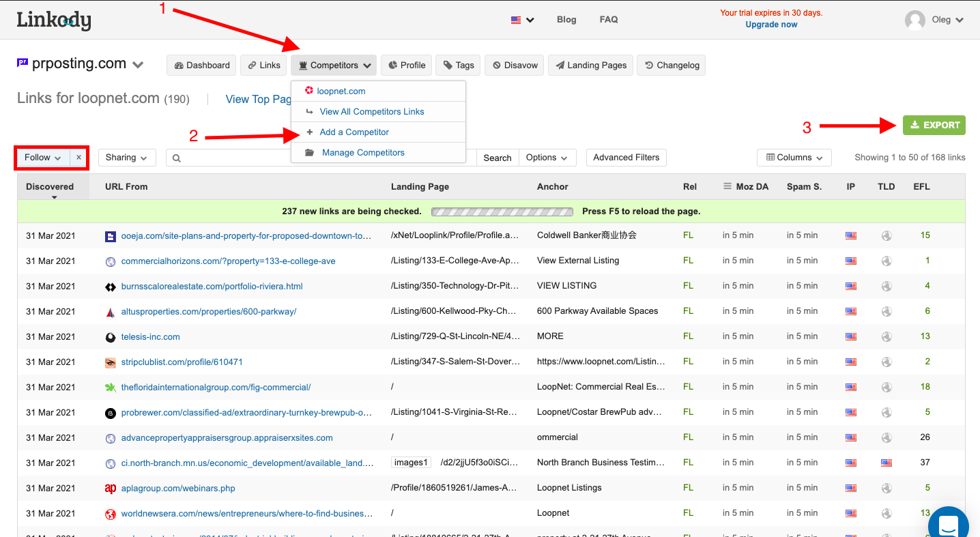This screenshot has width=980, height=537.
Task: Click the prposting.com site favicon
Action: (x=23, y=63)
